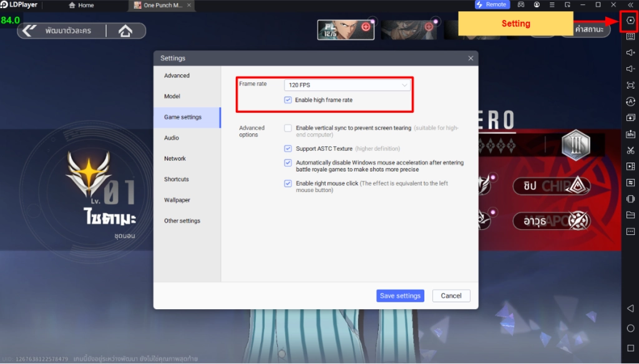The image size is (639, 364).
Task: Switch to the Audio settings tab
Action: point(172,138)
